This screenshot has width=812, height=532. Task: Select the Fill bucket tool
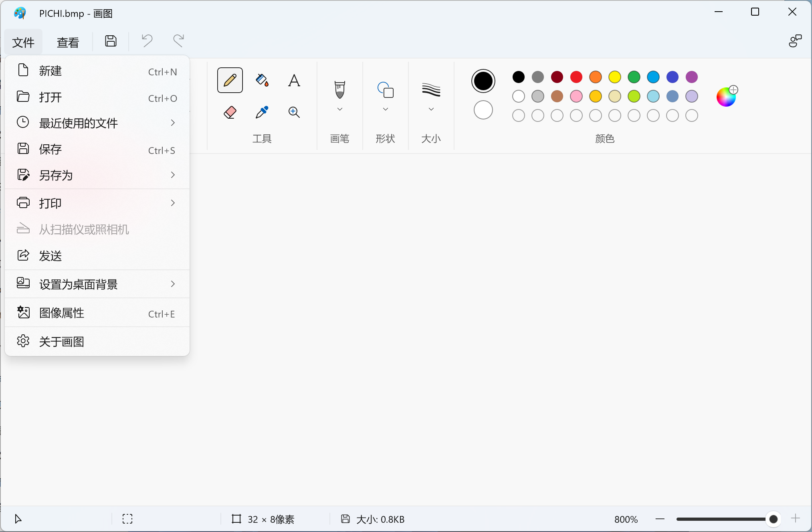coord(262,80)
